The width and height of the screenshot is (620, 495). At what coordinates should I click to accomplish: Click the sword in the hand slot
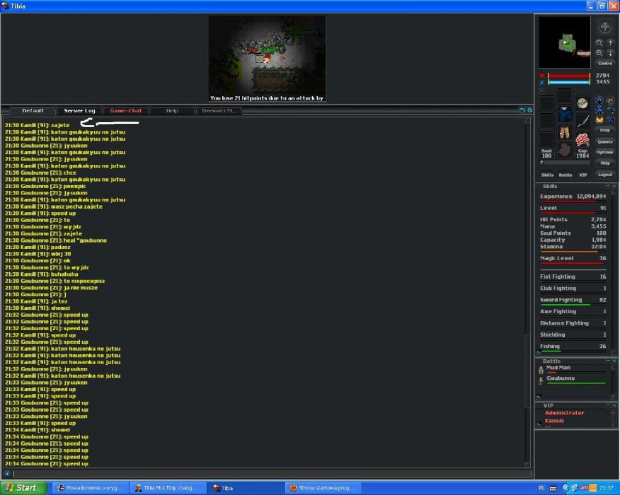582,121
